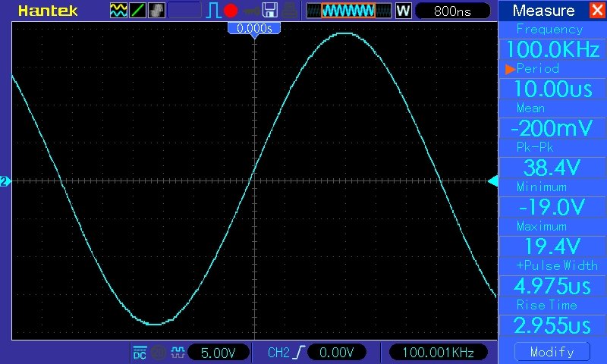Click the Hantek logo
Viewport: 607px width, 364px height.
coord(48,11)
